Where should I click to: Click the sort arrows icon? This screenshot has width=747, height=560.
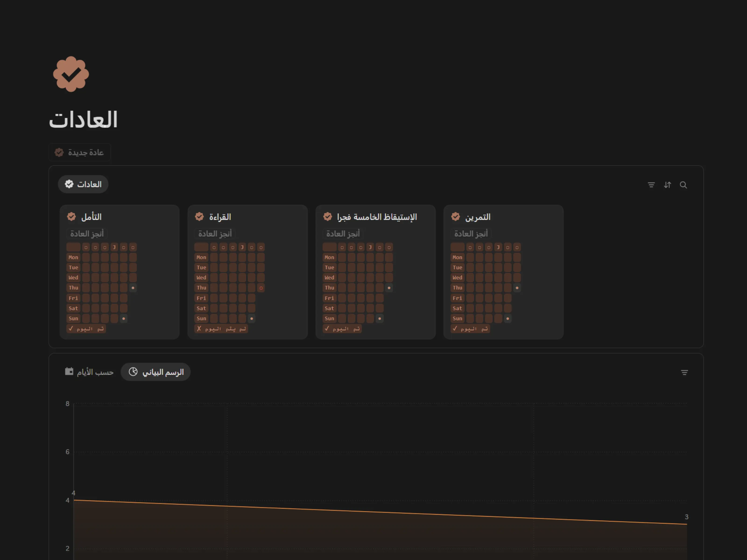(x=667, y=185)
